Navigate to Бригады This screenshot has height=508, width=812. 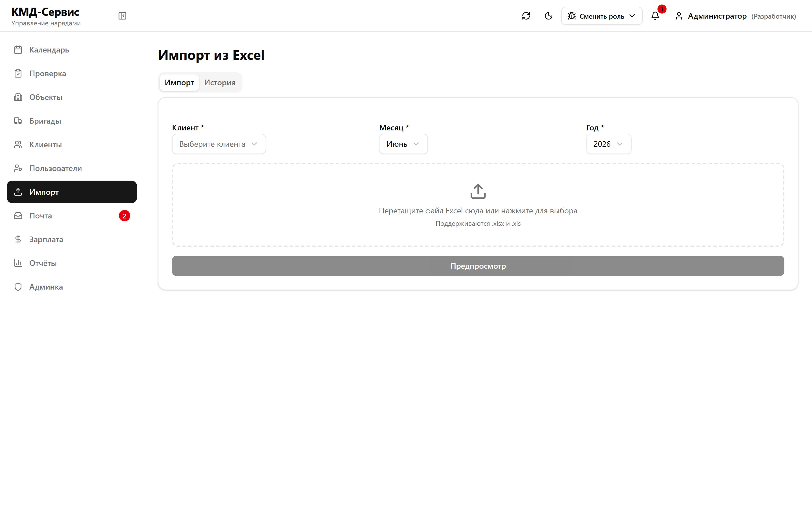[72, 121]
